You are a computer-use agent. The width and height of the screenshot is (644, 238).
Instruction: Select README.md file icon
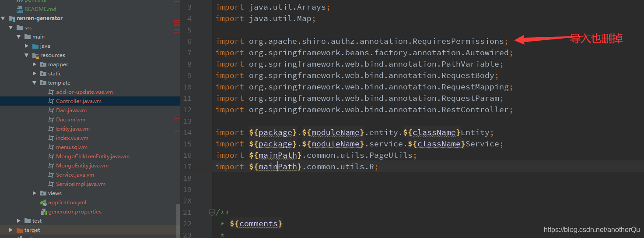coord(20,9)
